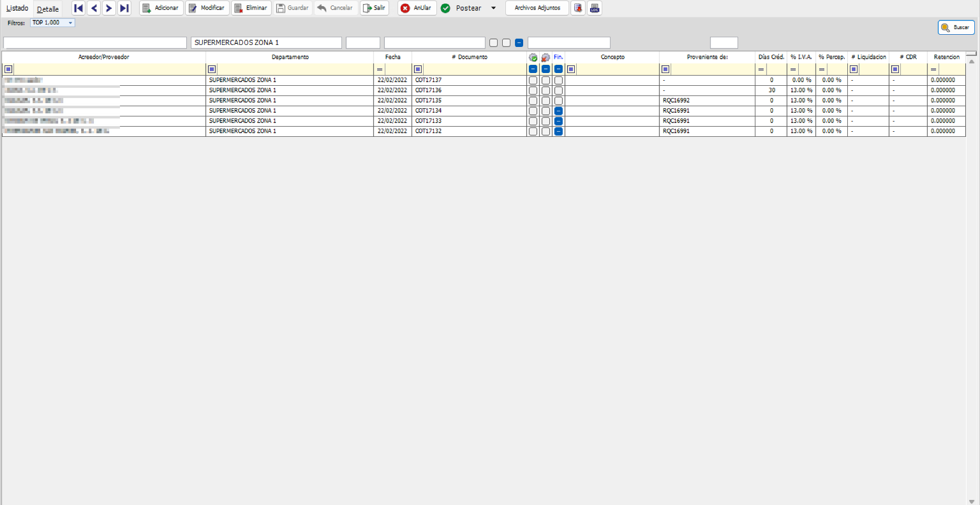Switch to the Listado tab
Screen dimensions: 980x505
coord(17,8)
